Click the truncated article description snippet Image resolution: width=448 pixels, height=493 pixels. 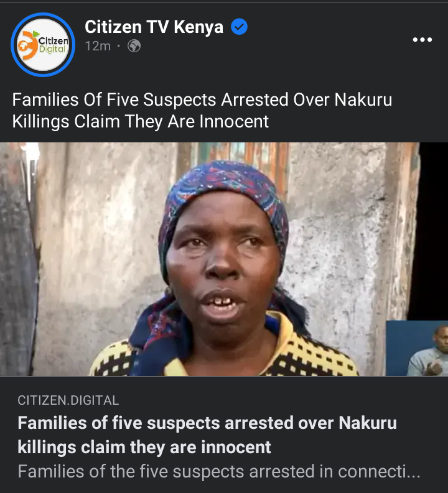coord(219,471)
